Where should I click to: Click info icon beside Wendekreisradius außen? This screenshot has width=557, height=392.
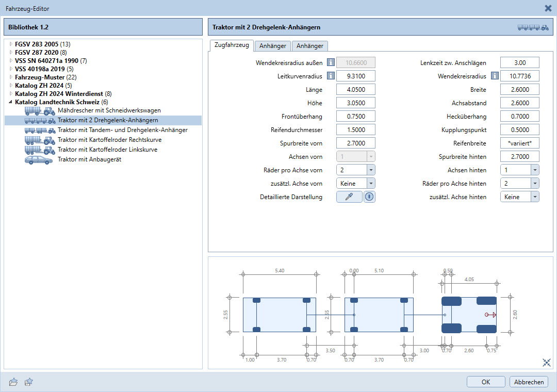tap(331, 62)
